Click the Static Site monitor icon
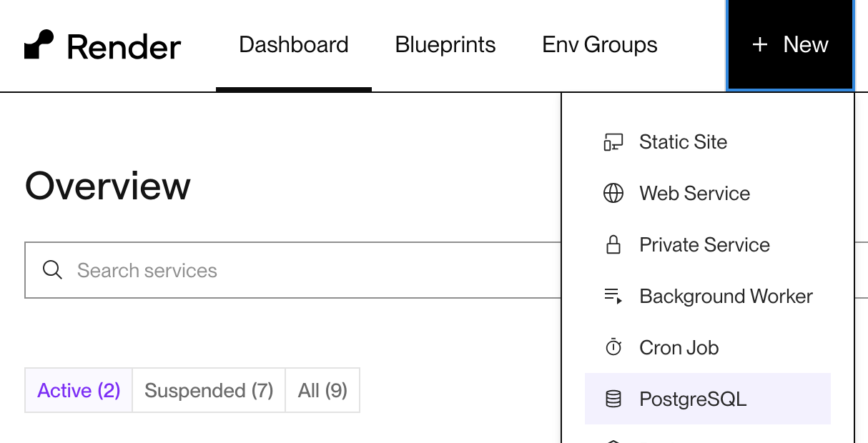The height and width of the screenshot is (443, 868). pos(613,142)
